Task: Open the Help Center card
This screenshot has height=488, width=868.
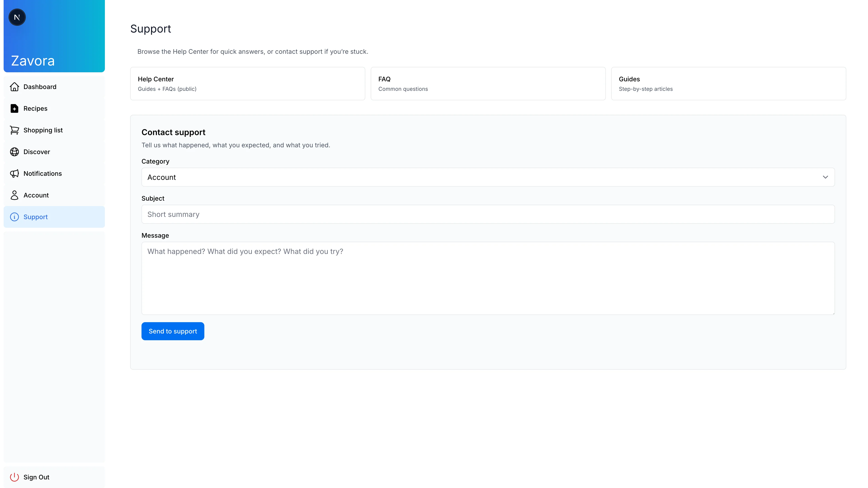Action: (247, 84)
